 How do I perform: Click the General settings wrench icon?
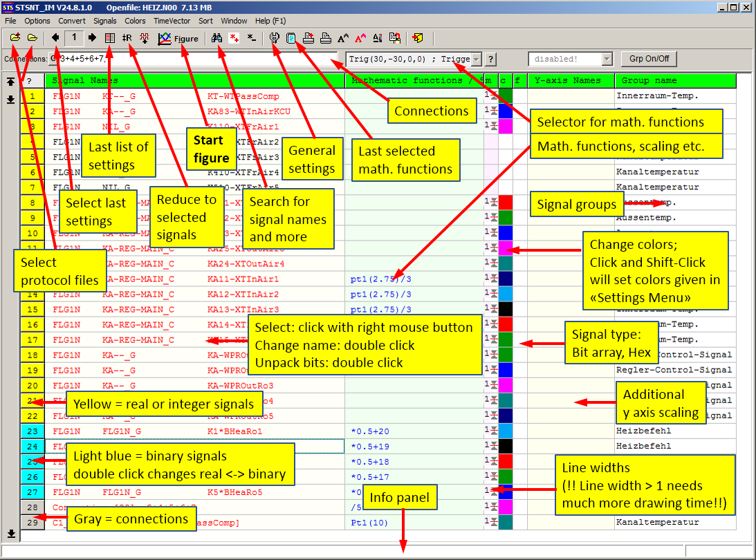[x=274, y=38]
